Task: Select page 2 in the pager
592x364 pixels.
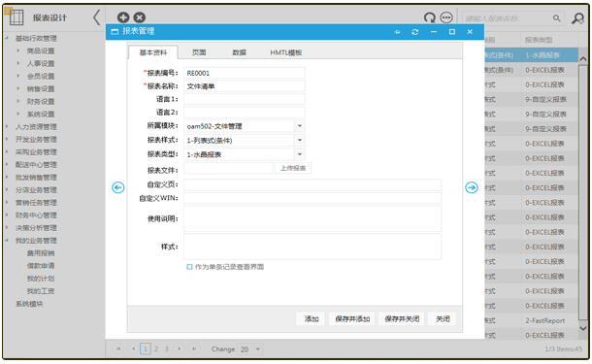Action: pyautogui.click(x=156, y=348)
